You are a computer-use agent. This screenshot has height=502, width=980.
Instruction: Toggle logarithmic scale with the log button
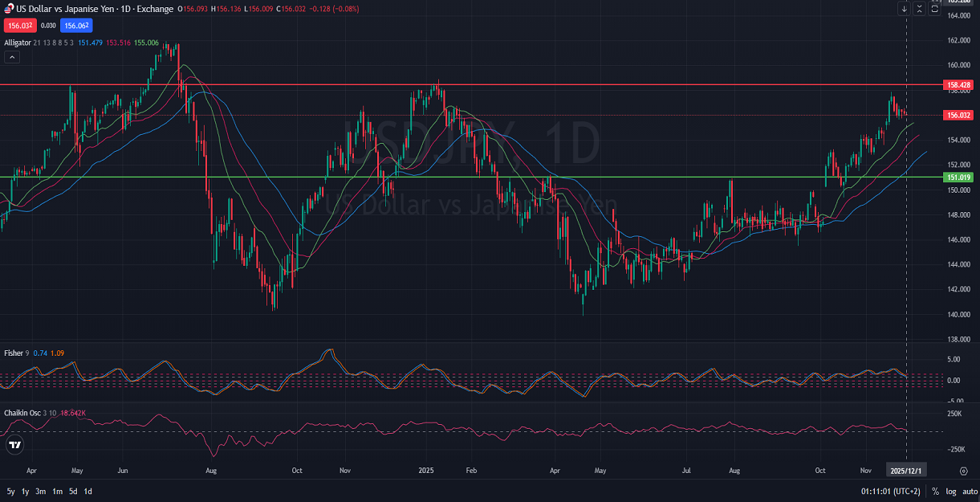click(x=950, y=490)
